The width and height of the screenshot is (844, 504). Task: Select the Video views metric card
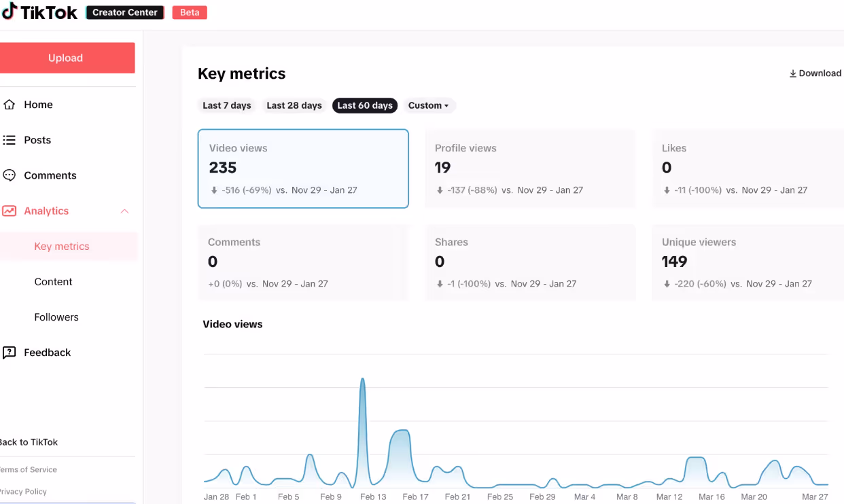[x=303, y=168]
